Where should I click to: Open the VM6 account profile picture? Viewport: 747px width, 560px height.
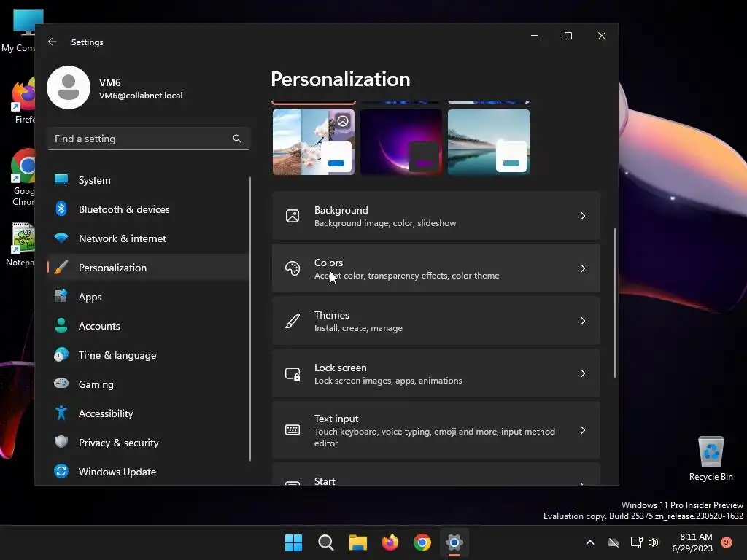pyautogui.click(x=69, y=87)
